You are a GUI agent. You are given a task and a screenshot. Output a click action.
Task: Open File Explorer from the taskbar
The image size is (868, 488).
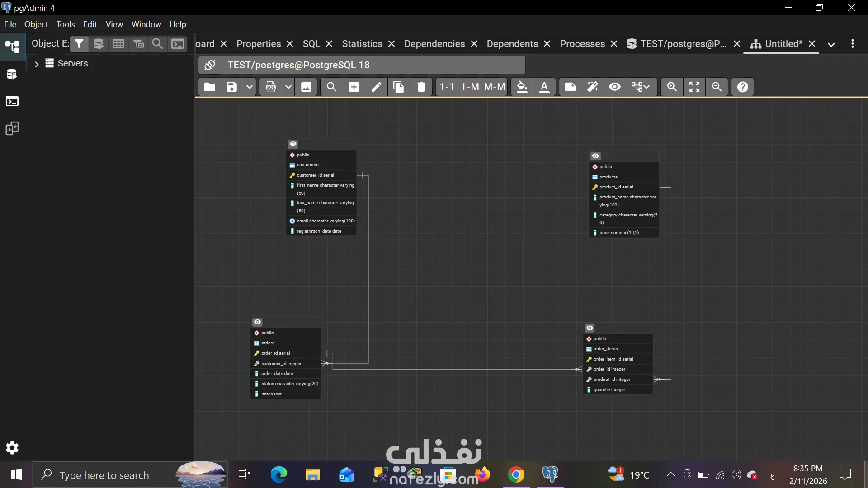point(312,475)
